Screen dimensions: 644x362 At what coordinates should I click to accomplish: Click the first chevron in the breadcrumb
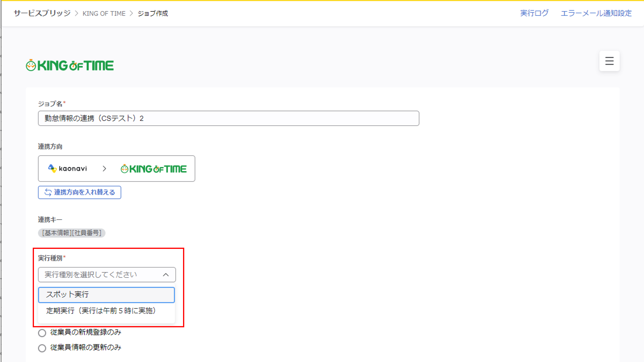77,14
